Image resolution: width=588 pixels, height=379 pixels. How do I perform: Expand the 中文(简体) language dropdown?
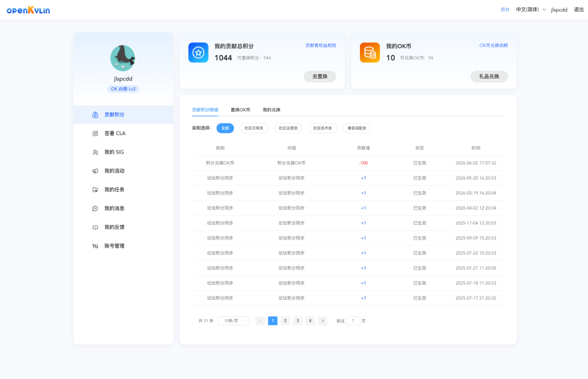[x=531, y=10]
